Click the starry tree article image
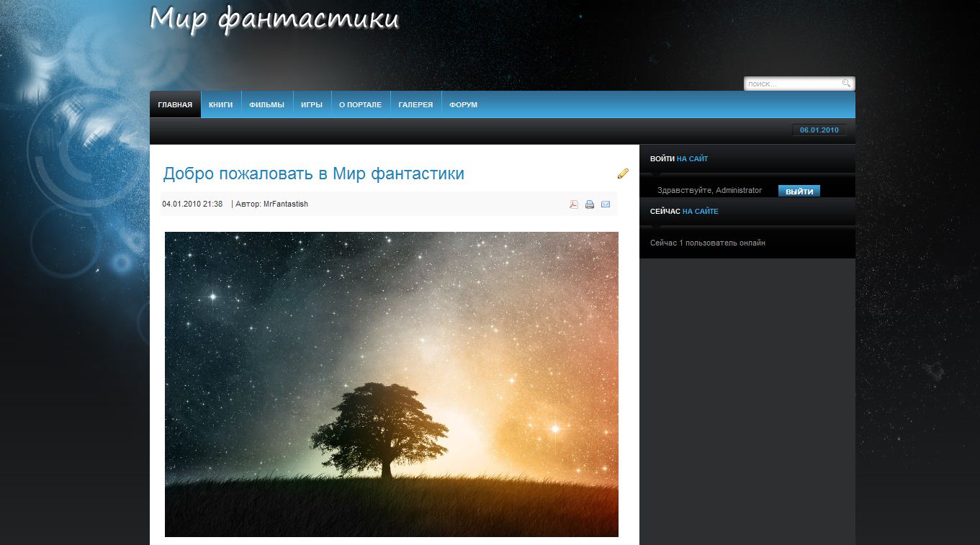Viewport: 980px width, 545px height. click(x=392, y=384)
